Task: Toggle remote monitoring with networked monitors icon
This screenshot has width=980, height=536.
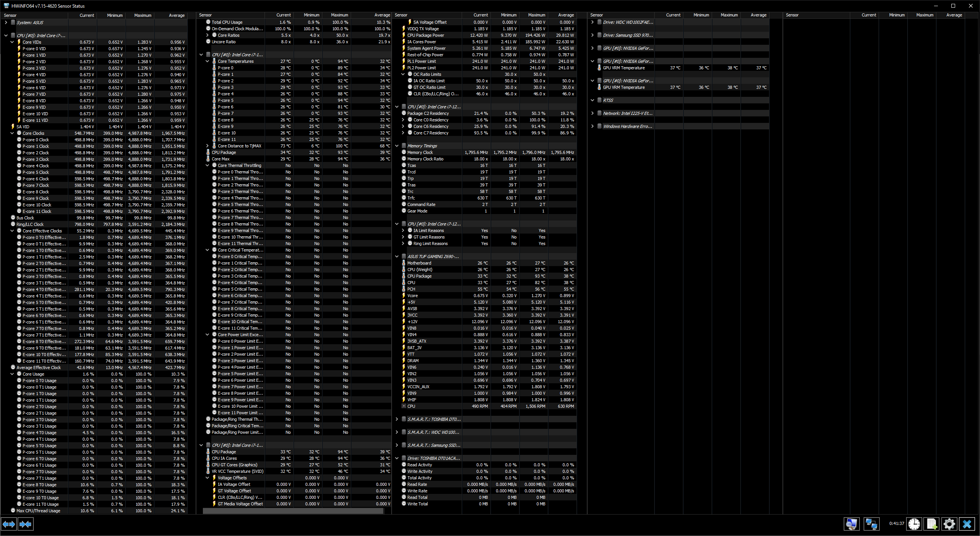Action: 872,524
